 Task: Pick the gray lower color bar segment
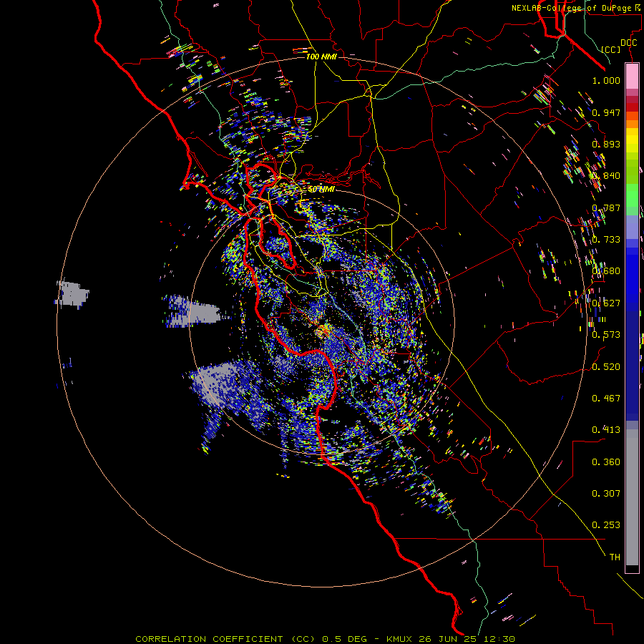(632, 497)
